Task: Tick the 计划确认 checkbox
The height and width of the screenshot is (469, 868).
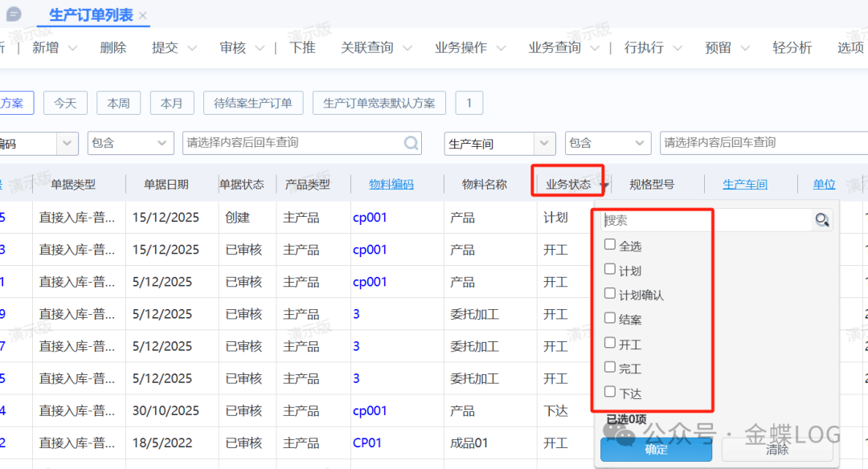Action: tap(610, 294)
